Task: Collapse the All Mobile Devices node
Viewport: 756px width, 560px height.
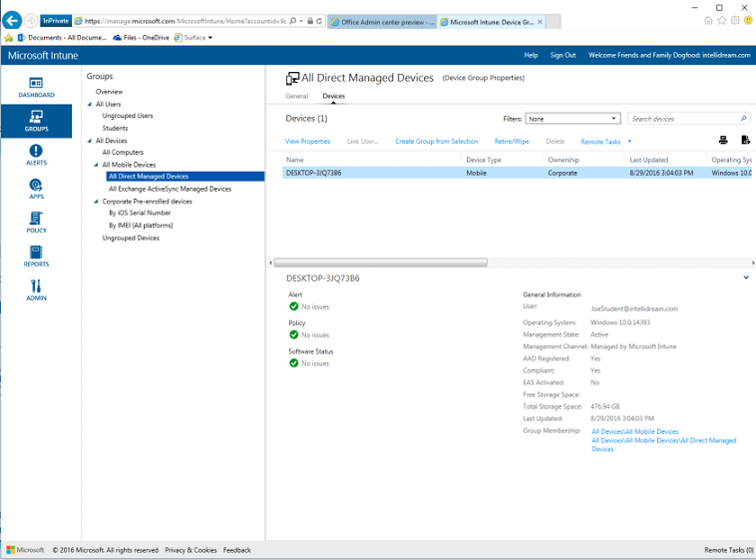Action: 98,165
